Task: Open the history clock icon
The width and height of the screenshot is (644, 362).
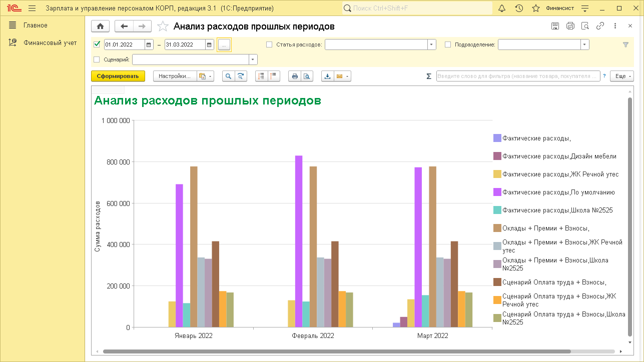Action: (x=519, y=8)
